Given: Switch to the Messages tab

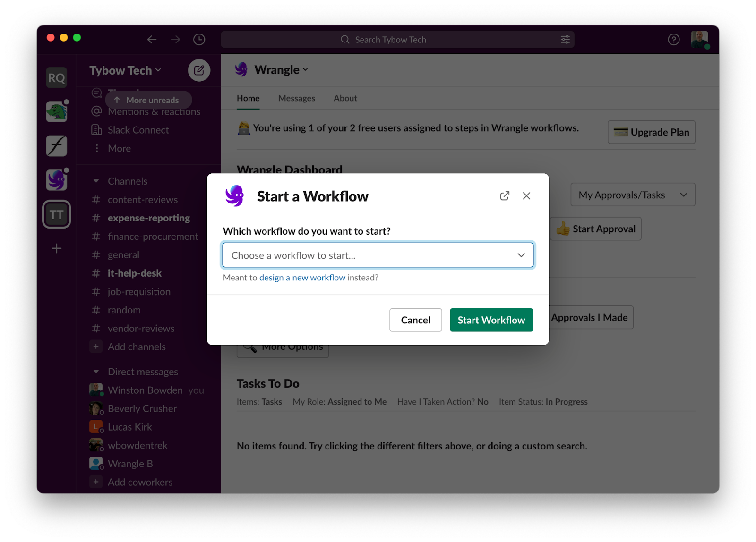Looking at the screenshot, I should click(x=297, y=98).
